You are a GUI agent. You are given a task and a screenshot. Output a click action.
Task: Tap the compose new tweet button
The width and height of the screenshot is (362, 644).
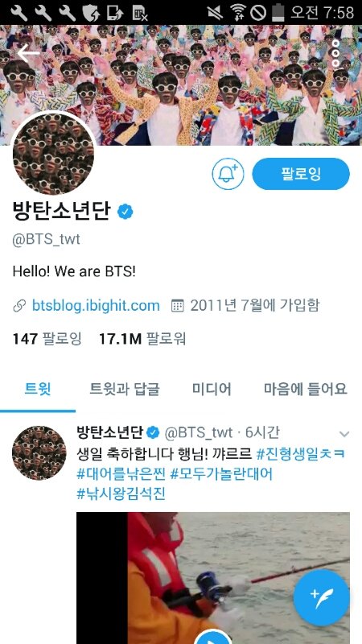[x=321, y=597]
